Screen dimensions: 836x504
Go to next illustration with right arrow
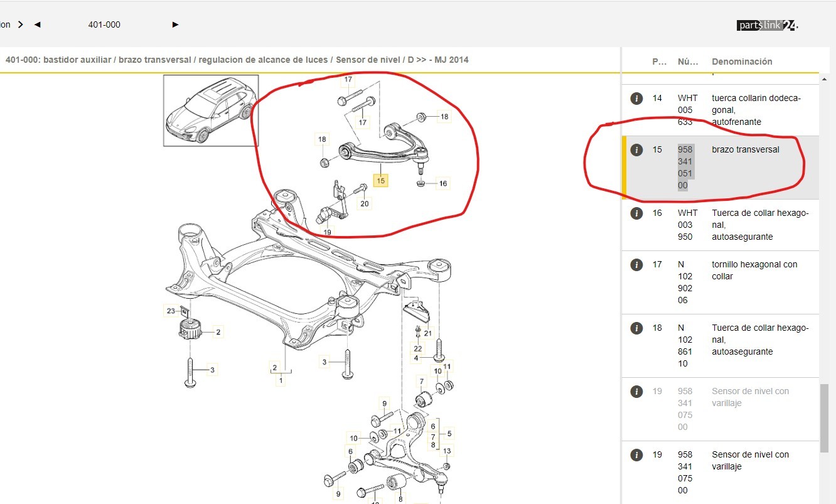[x=175, y=24]
